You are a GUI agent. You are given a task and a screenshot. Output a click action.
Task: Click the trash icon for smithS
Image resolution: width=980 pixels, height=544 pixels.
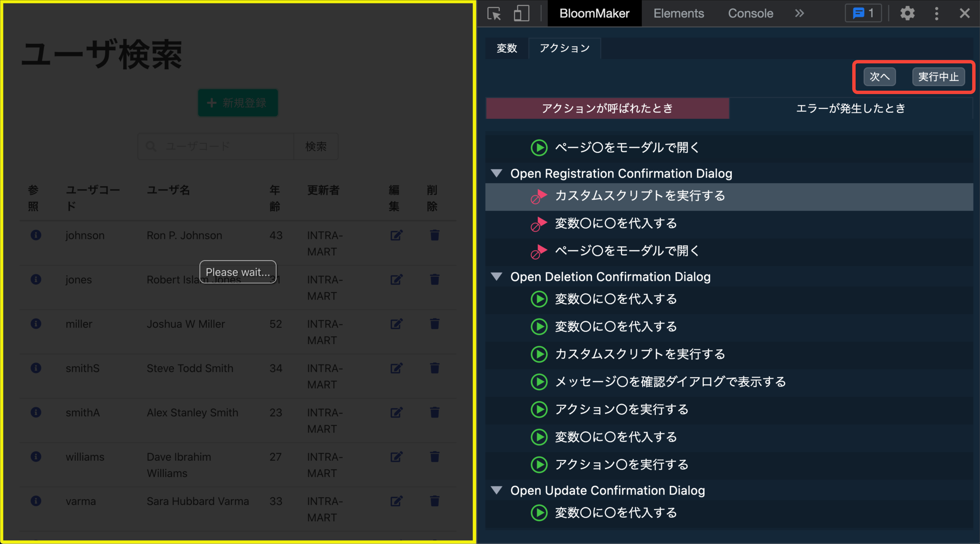click(434, 368)
